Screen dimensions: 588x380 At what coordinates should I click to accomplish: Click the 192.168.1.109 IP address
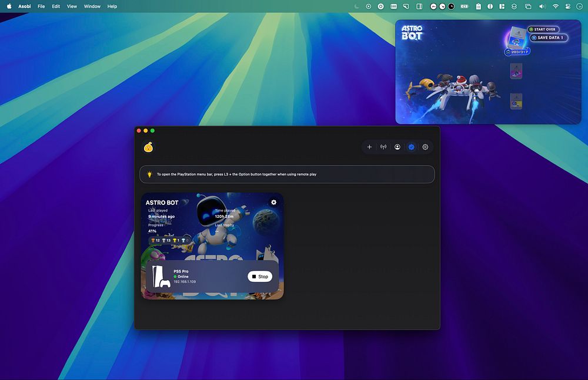click(x=185, y=282)
